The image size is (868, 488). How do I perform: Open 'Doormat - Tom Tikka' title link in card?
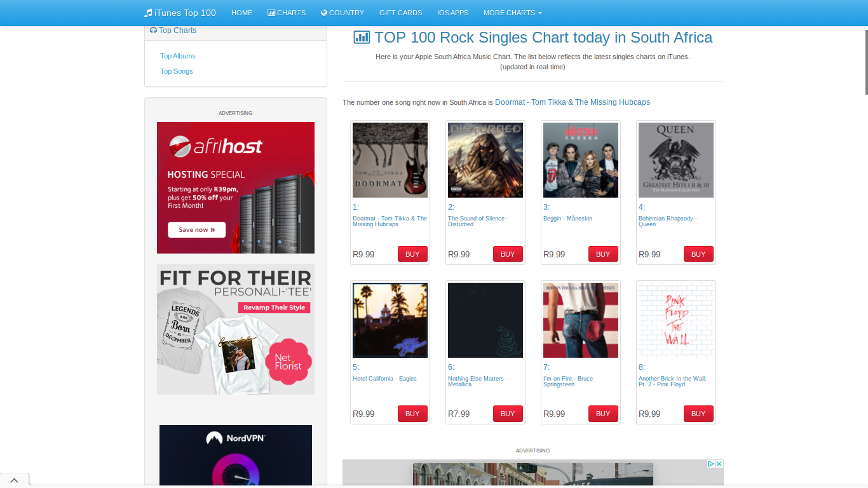390,221
